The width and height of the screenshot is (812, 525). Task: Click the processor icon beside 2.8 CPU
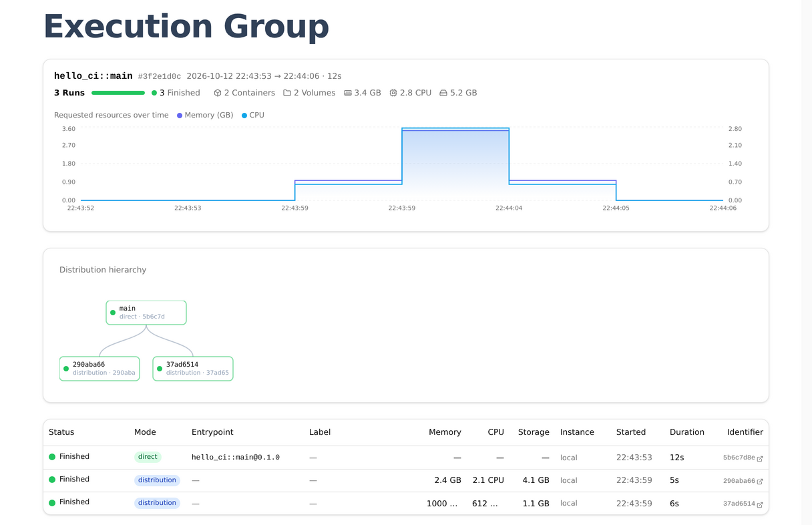coord(393,93)
